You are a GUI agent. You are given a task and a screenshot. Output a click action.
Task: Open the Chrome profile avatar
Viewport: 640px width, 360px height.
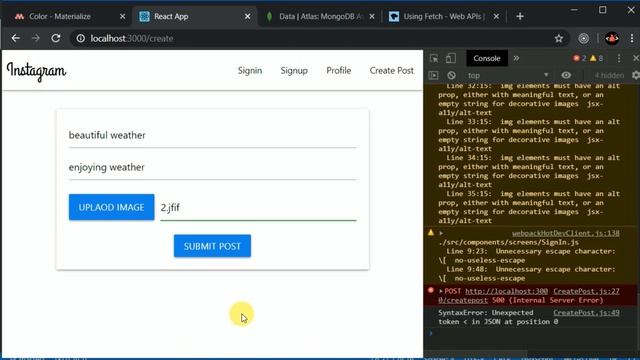tap(611, 38)
